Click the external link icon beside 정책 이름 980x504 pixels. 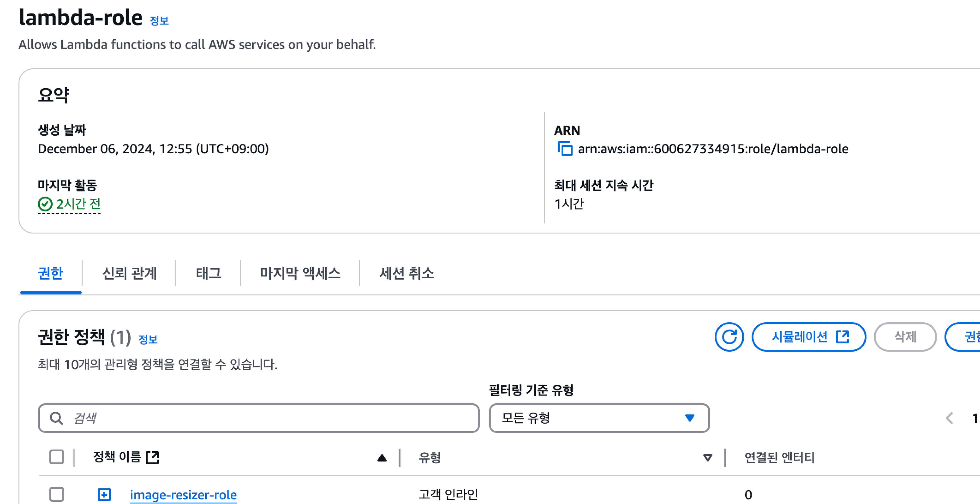[153, 457]
